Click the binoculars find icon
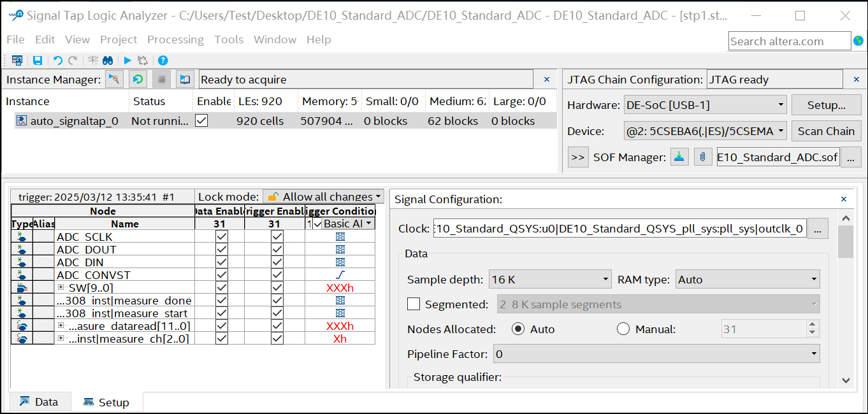 pos(108,61)
